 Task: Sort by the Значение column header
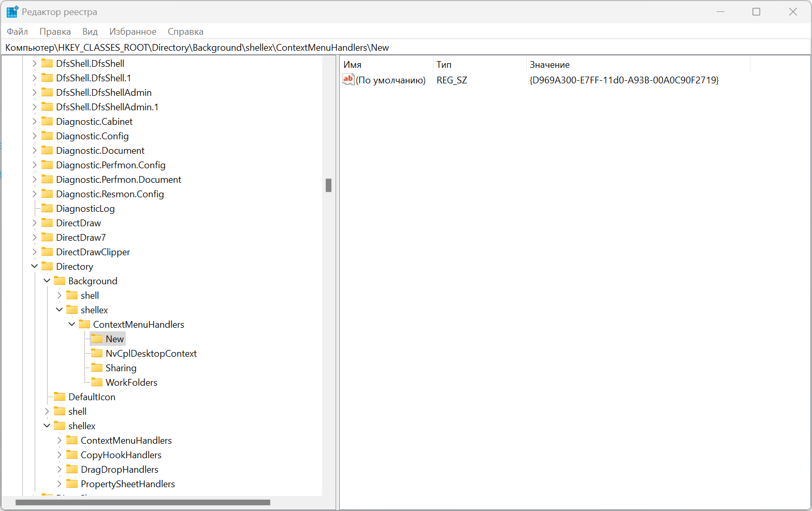click(x=638, y=65)
